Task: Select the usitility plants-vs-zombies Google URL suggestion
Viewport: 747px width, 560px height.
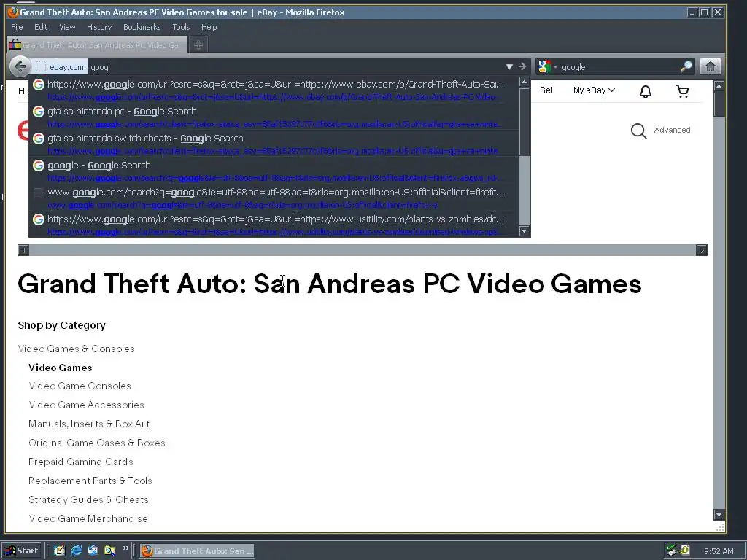Action: tap(274, 225)
